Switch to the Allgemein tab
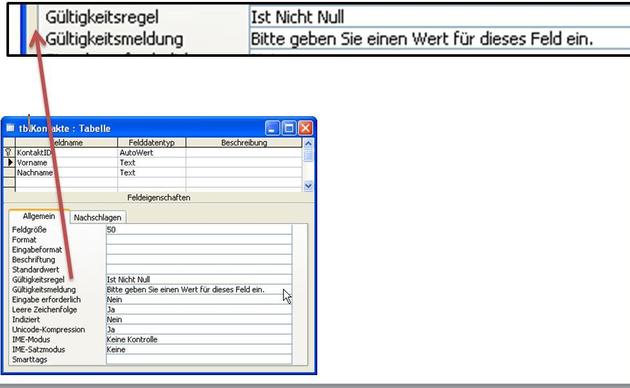Viewport: 630px width, 388px height. [39, 216]
